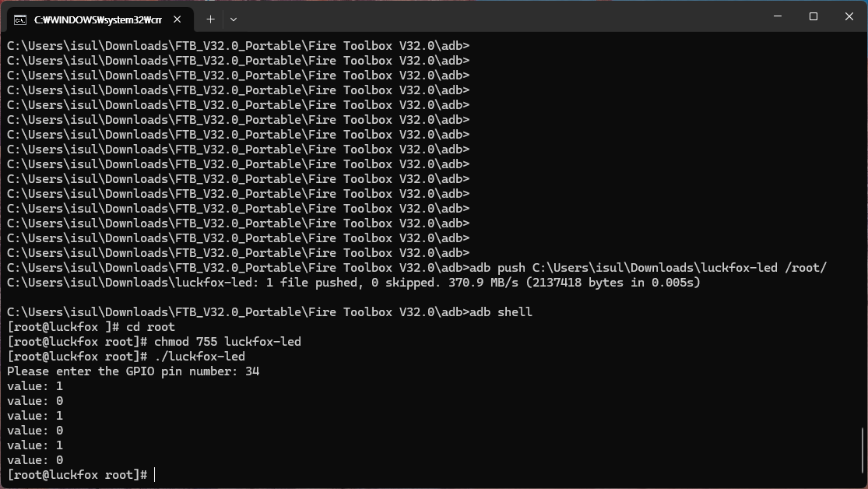868x489 pixels.
Task: Minimize the terminal window
Action: [778, 16]
